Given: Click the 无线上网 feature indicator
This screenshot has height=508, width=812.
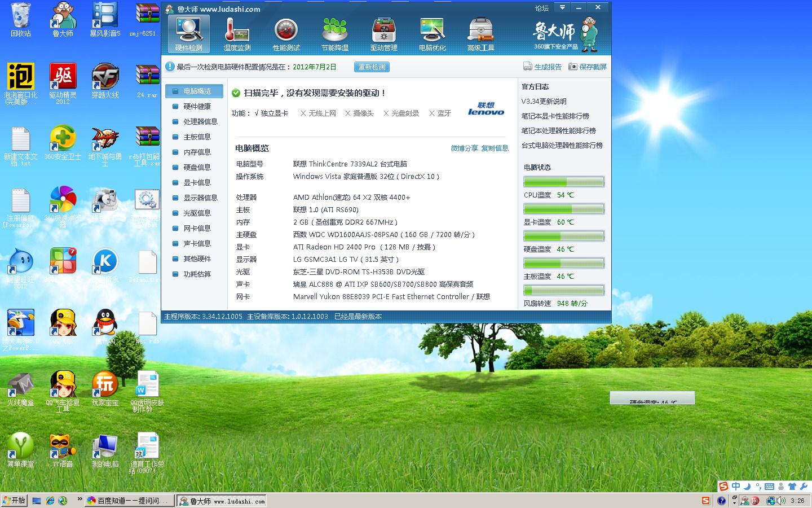Looking at the screenshot, I should click(318, 113).
